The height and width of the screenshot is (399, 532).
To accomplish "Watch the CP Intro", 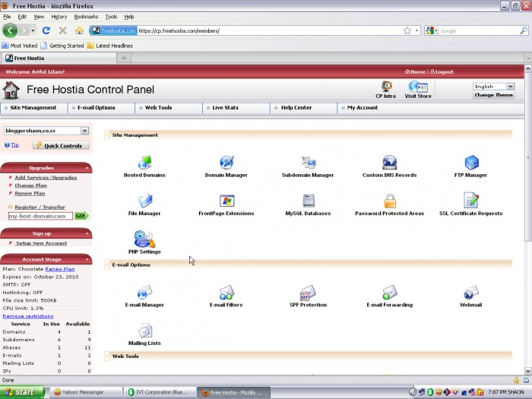I will click(x=386, y=90).
